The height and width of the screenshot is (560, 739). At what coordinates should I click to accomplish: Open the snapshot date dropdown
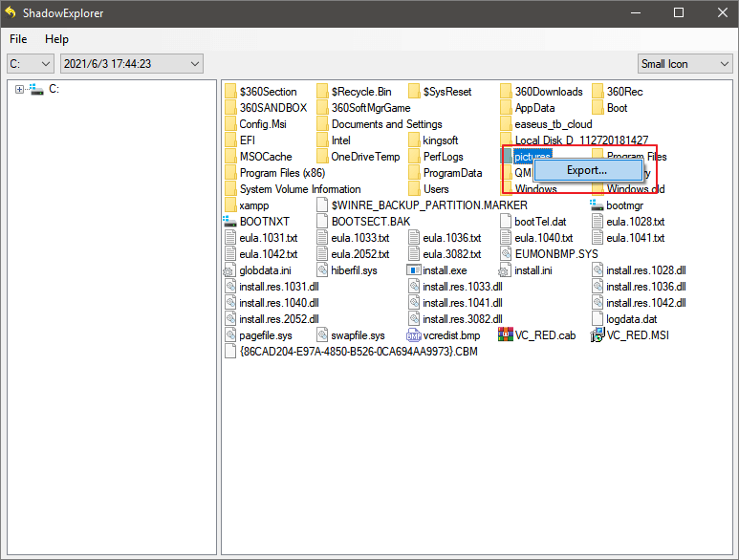[x=132, y=64]
